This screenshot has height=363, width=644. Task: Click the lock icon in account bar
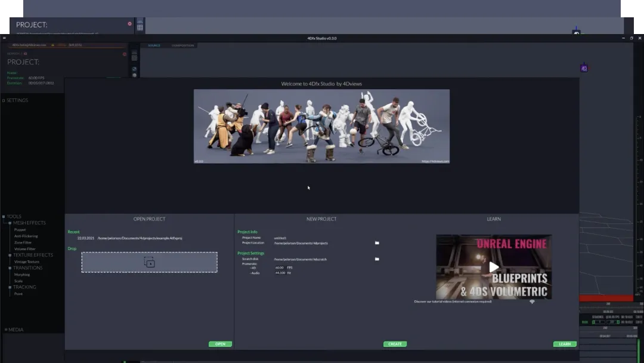click(52, 45)
